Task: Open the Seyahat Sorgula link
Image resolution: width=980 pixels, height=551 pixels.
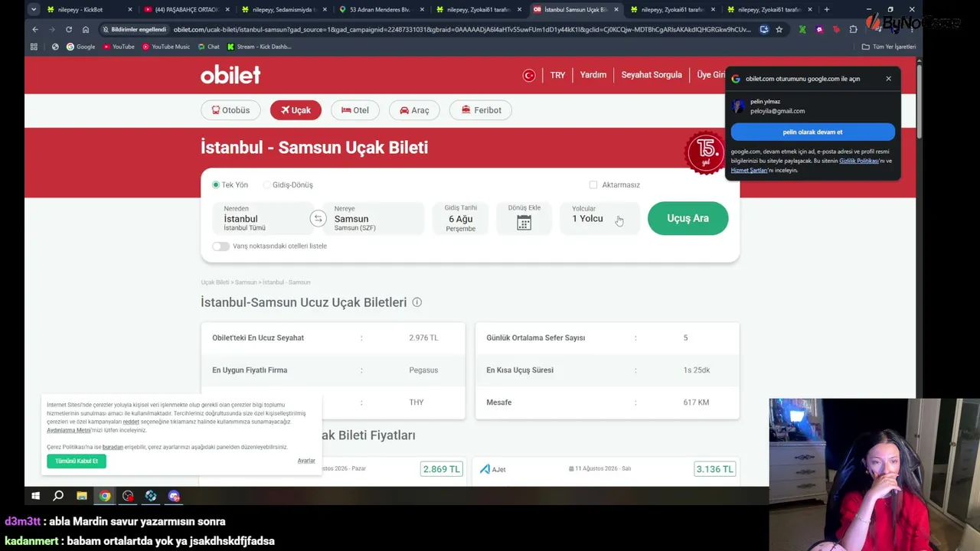Action: pos(652,75)
